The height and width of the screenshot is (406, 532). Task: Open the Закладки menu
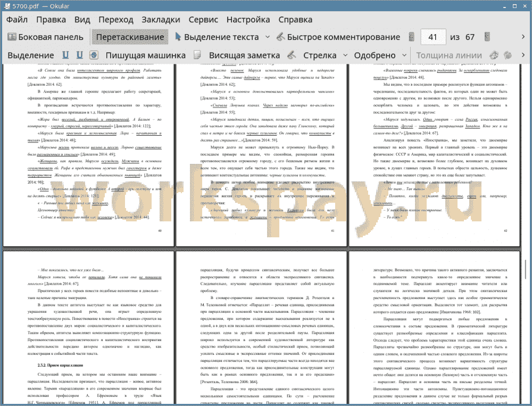161,20
